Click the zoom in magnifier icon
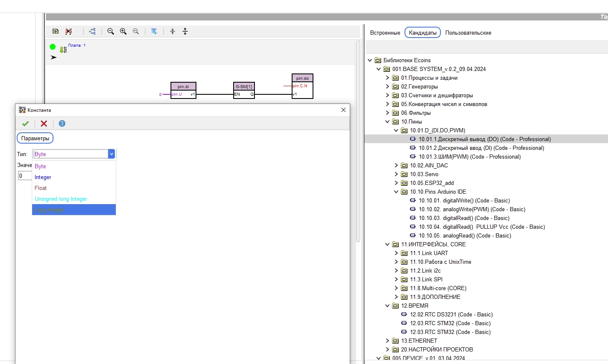Screen dimensions: 608x364 click(123, 31)
